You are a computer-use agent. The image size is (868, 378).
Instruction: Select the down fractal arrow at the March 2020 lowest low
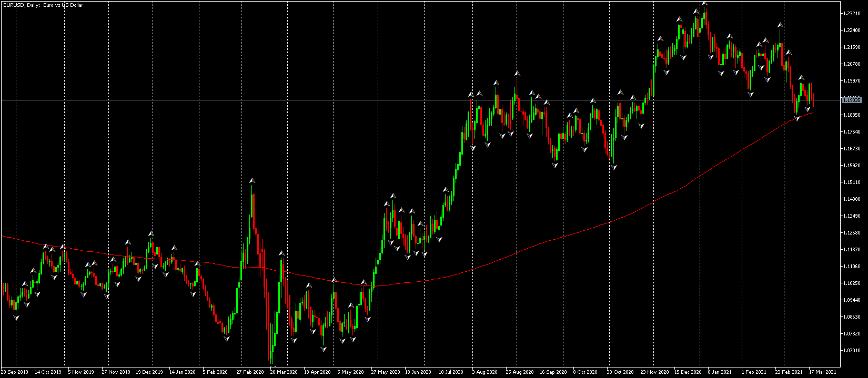pyautogui.click(x=272, y=365)
